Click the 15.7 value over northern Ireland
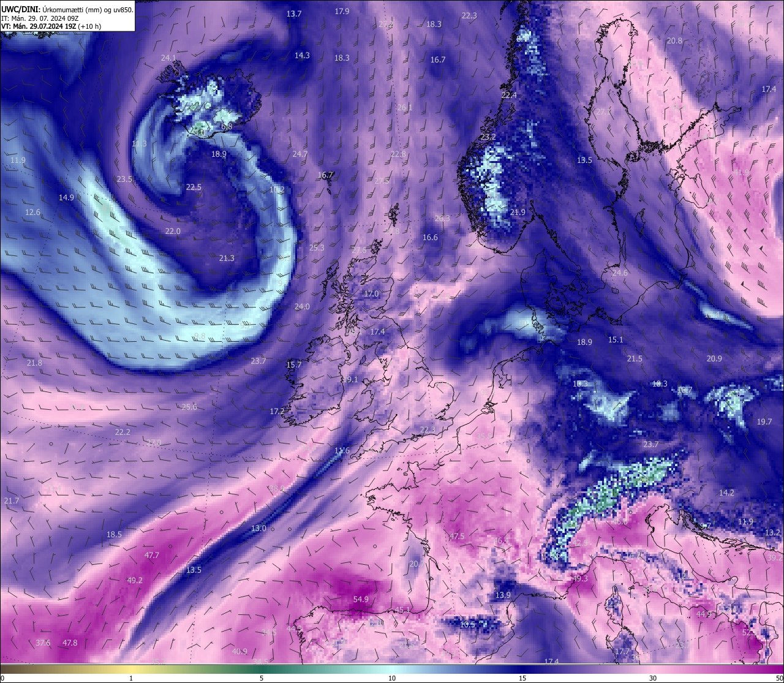This screenshot has width=784, height=683. (294, 364)
